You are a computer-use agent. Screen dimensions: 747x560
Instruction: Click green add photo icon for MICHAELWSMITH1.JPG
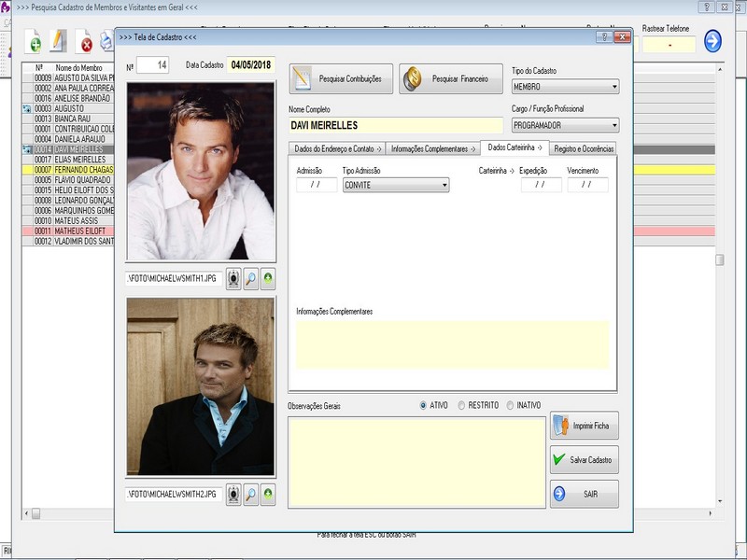click(x=268, y=279)
